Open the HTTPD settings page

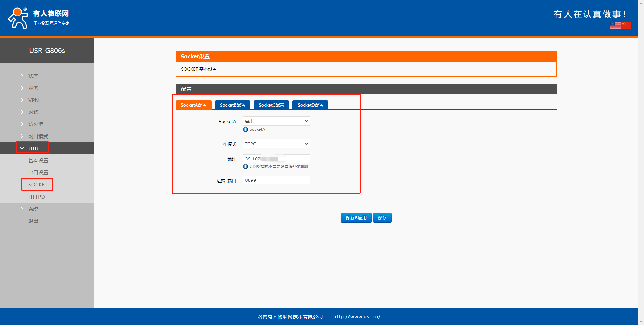pos(36,197)
